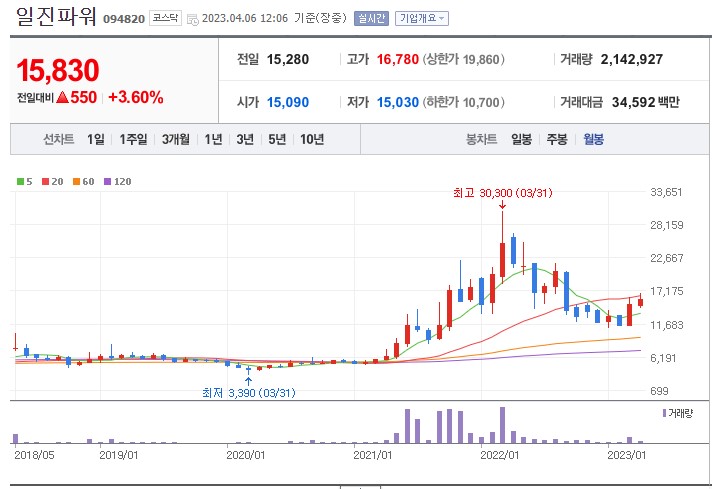Screen dimensions: 712x489
Task: Click the 2018/05 date axis label
Action: click(34, 455)
